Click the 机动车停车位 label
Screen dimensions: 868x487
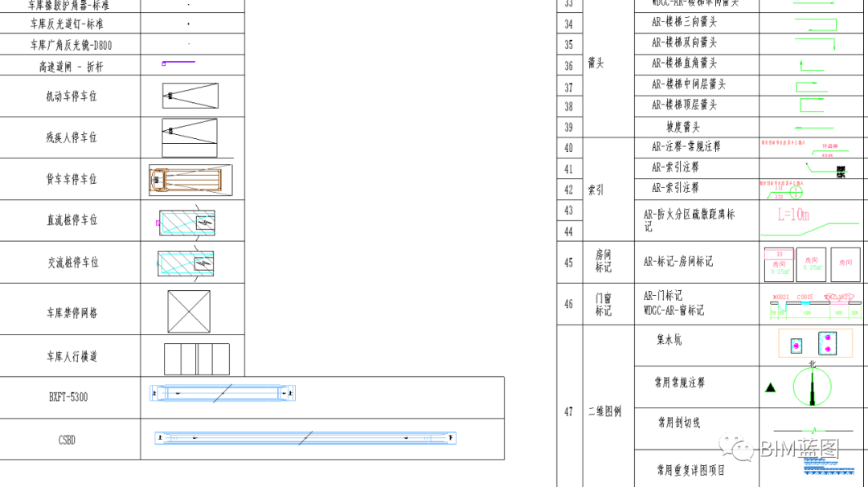coord(72,96)
